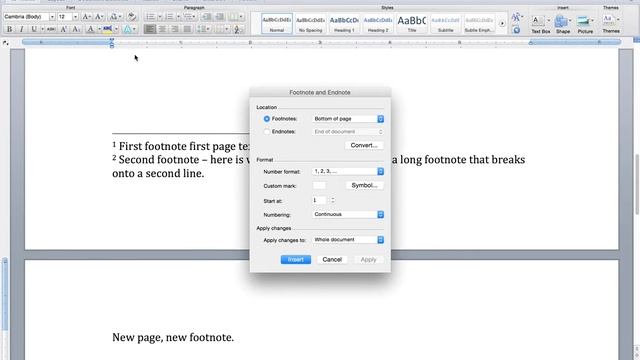This screenshot has height=360, width=640.
Task: Select the Endnotes radio button
Action: [x=267, y=132]
